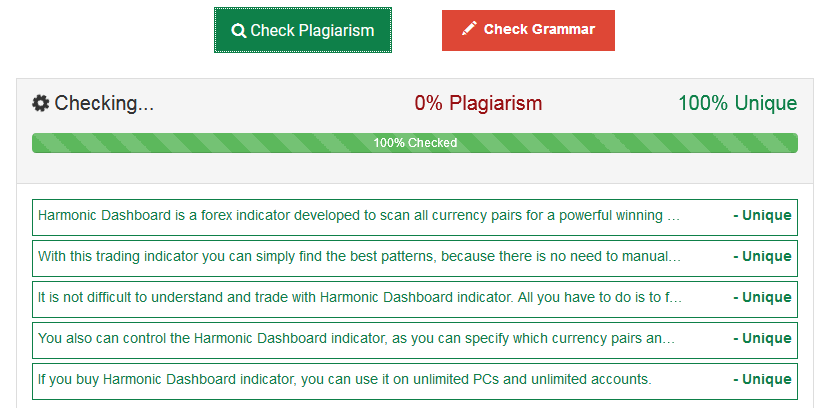
Task: Click the Unique label on the 'Harmonic Dashboard is a forex' row
Action: 762,215
